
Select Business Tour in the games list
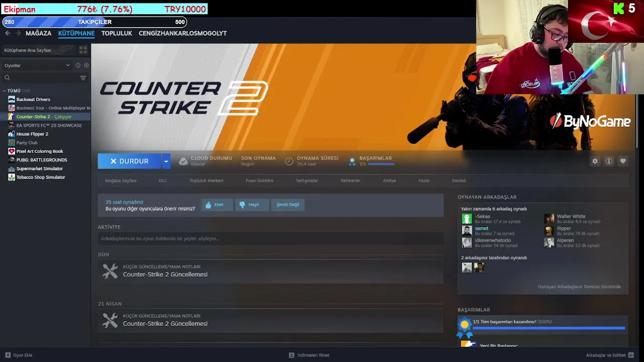pyautogui.click(x=45, y=108)
